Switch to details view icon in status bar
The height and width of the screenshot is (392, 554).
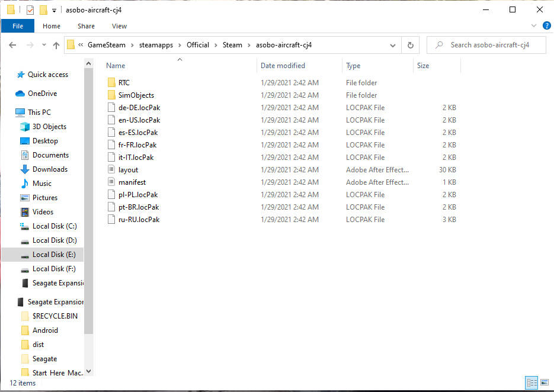[531, 383]
